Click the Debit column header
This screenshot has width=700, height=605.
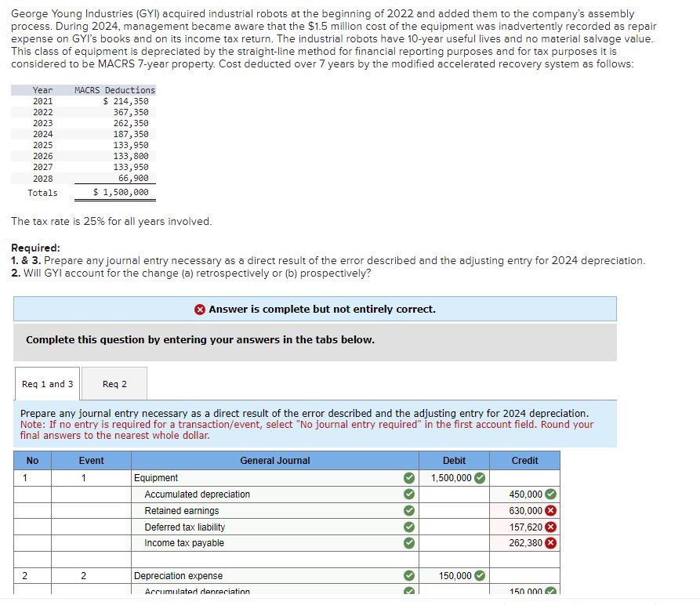pos(454,461)
